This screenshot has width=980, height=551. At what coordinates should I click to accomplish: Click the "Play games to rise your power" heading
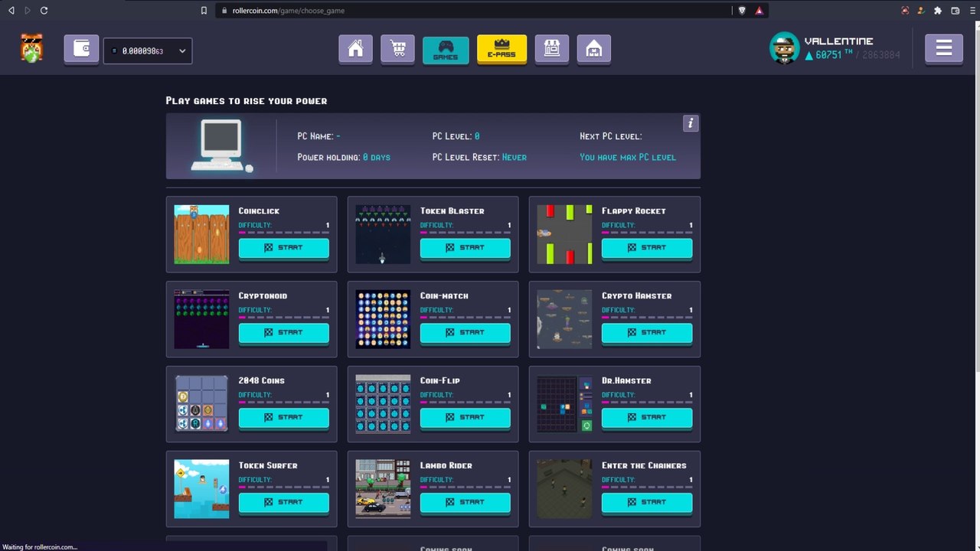(x=247, y=100)
